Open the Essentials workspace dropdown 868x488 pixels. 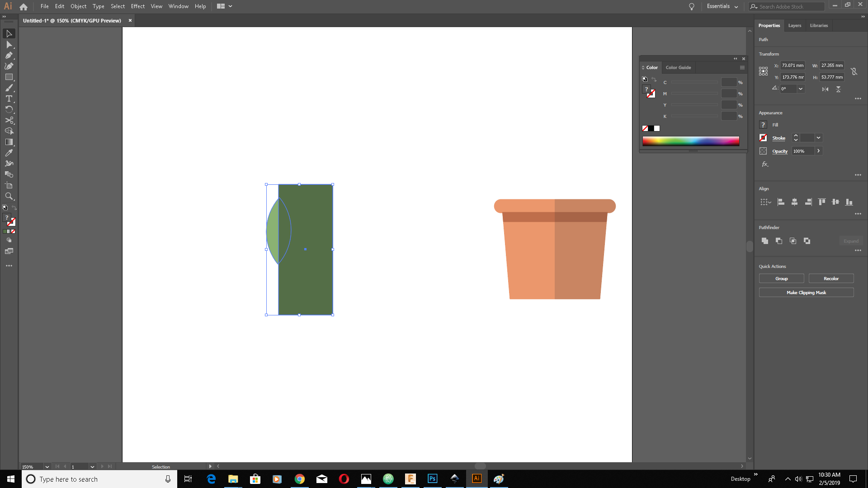coord(722,6)
